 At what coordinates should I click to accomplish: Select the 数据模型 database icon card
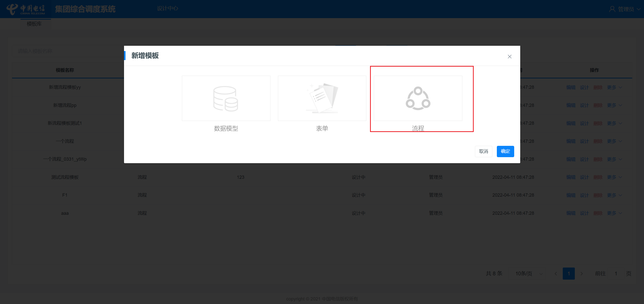click(x=226, y=98)
